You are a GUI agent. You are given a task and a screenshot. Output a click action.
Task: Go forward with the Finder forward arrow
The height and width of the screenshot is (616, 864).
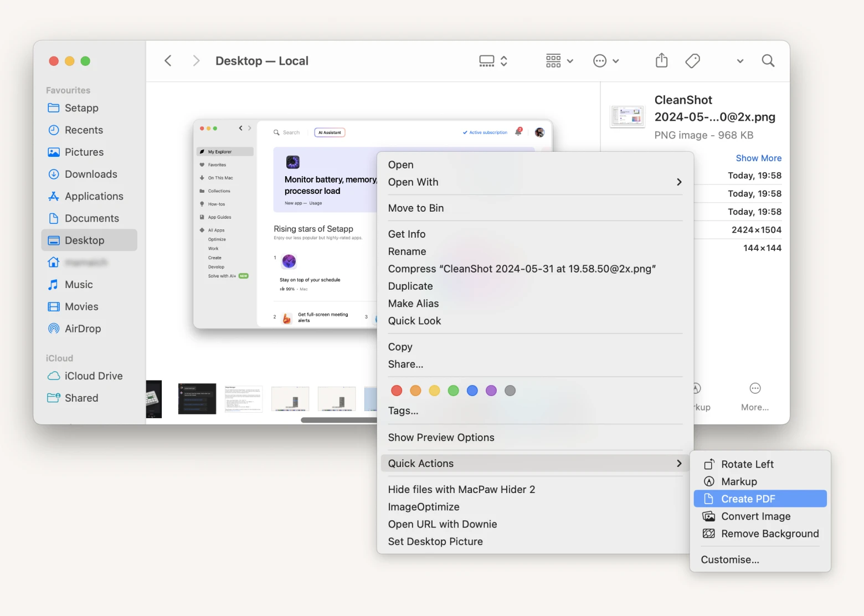point(196,61)
